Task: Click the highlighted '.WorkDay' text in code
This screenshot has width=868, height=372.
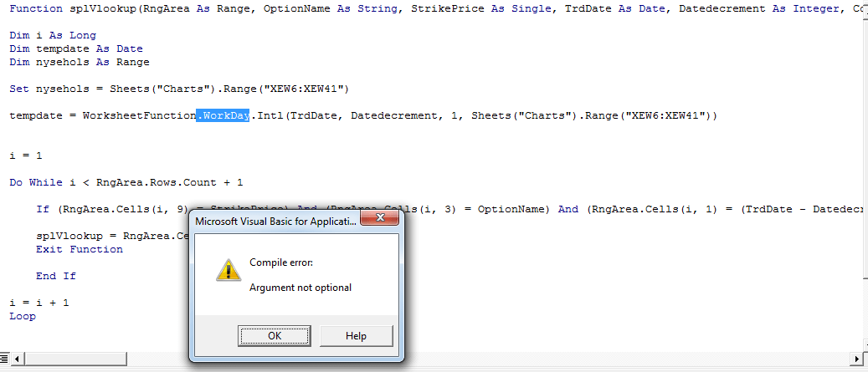Action: 223,116
